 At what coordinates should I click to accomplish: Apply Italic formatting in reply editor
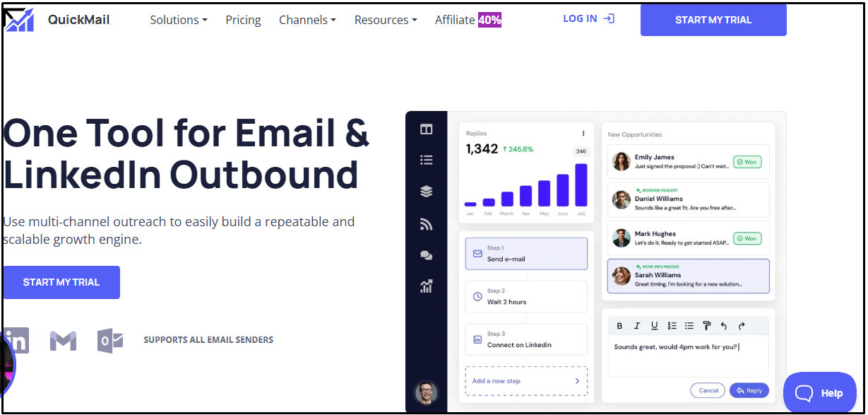(x=637, y=326)
